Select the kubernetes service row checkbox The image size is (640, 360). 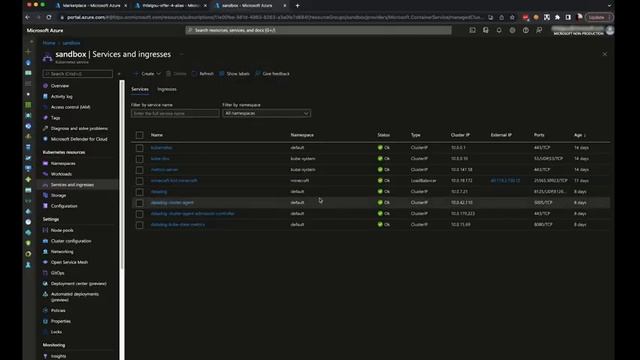click(x=140, y=148)
